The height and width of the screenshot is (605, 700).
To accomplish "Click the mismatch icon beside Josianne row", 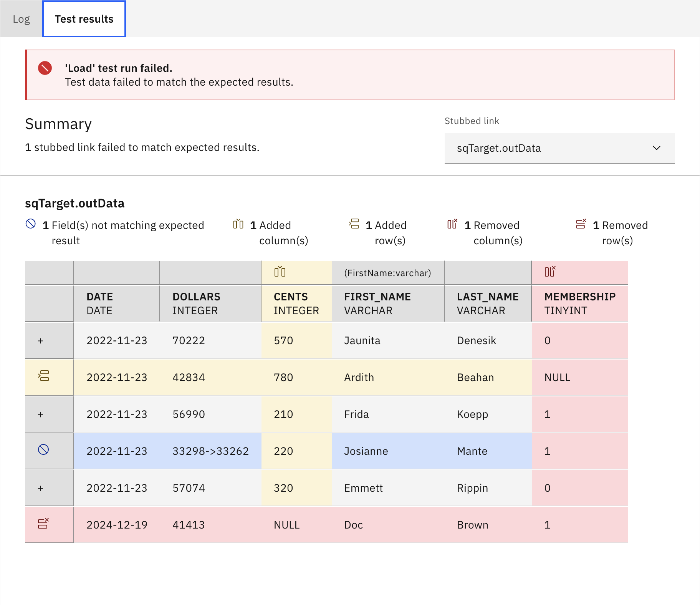I will click(x=43, y=449).
